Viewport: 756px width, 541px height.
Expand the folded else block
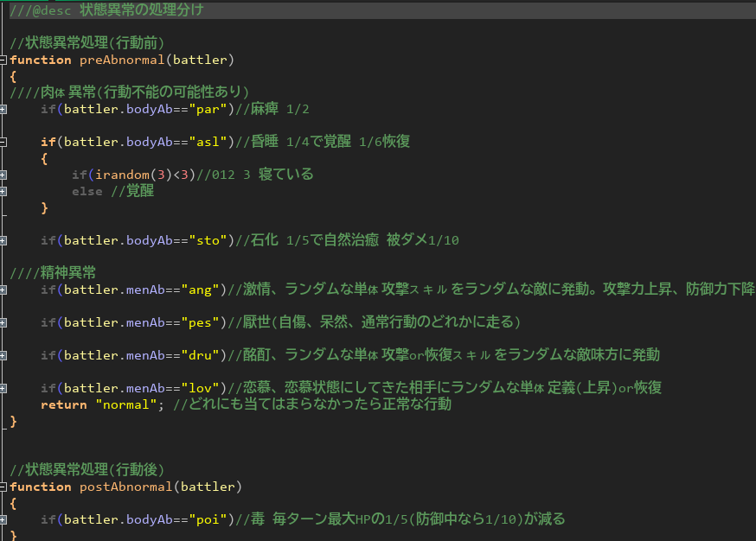coord(3,191)
